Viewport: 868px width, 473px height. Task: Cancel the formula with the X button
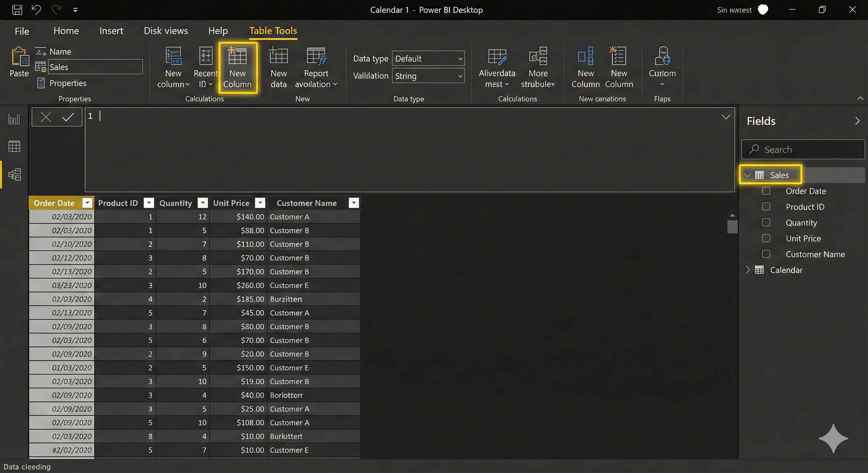[46, 117]
